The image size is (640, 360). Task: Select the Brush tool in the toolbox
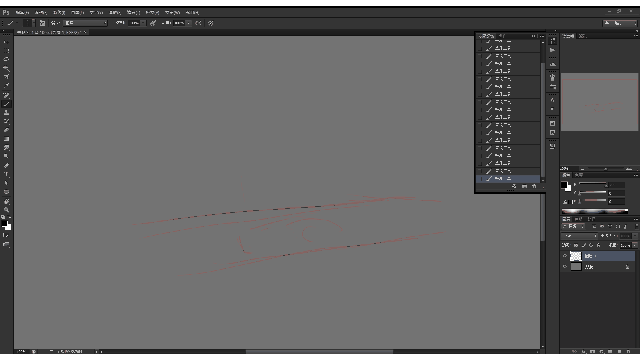click(x=6, y=104)
